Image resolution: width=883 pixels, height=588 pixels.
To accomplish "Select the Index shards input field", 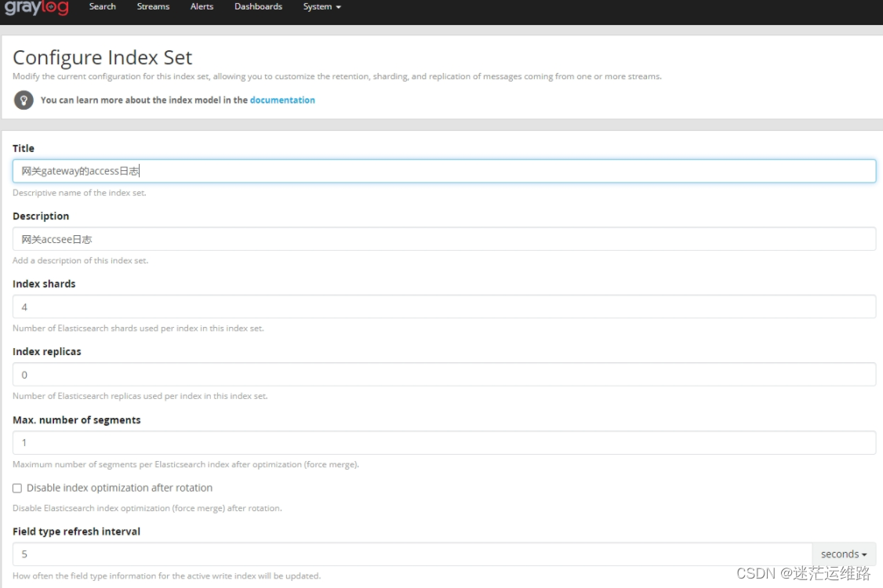I will [x=445, y=307].
